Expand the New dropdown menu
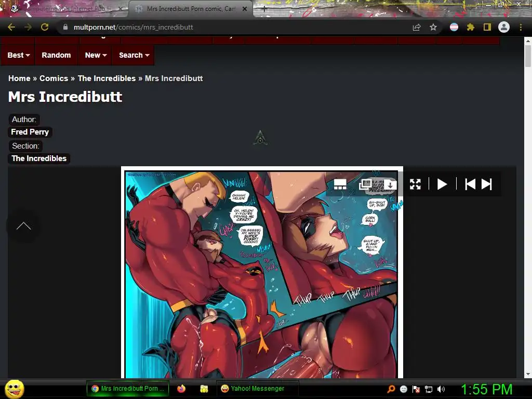 coord(96,55)
